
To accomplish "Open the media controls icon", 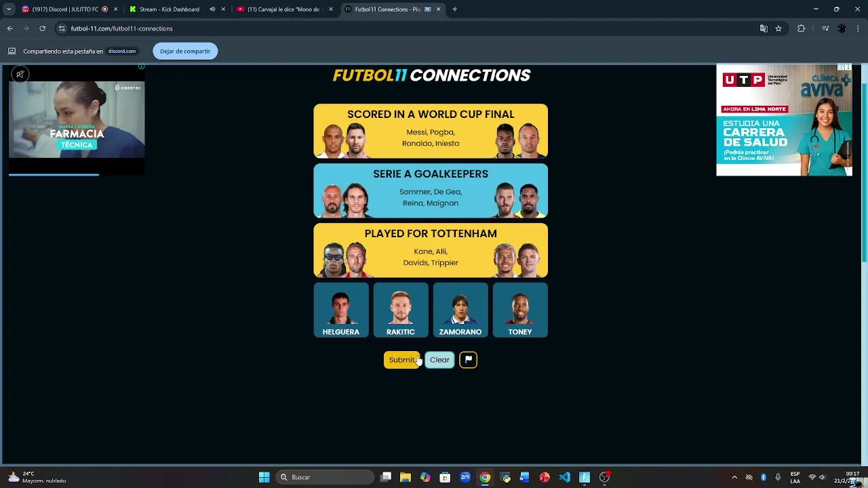I will (825, 28).
